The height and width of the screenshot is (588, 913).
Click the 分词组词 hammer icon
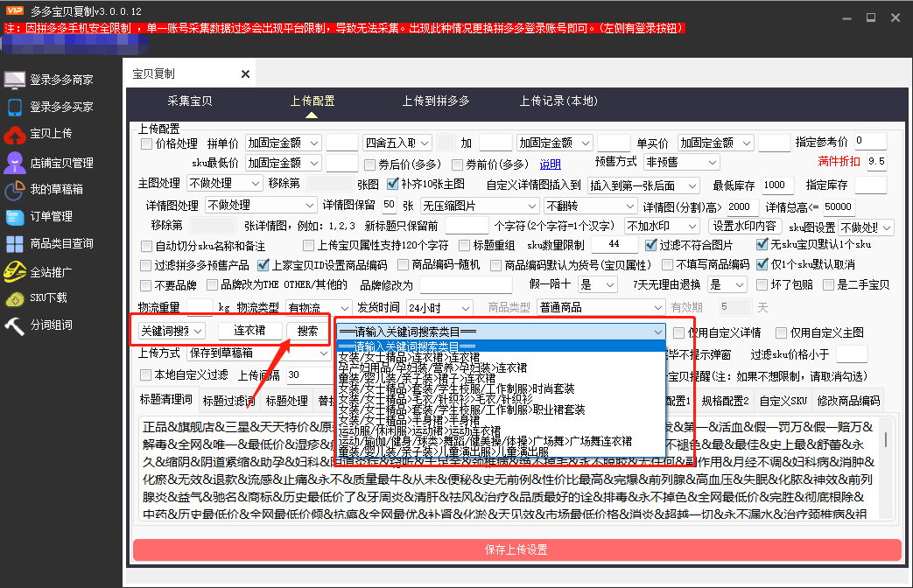(x=15, y=325)
